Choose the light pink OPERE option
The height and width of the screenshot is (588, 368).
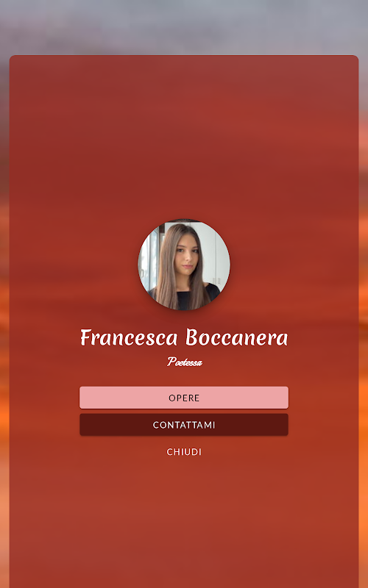(184, 398)
